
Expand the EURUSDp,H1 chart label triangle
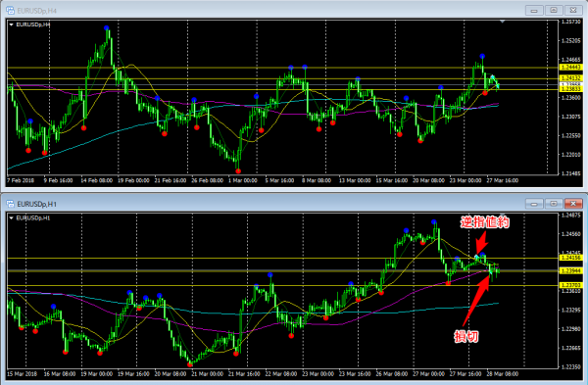11,217
